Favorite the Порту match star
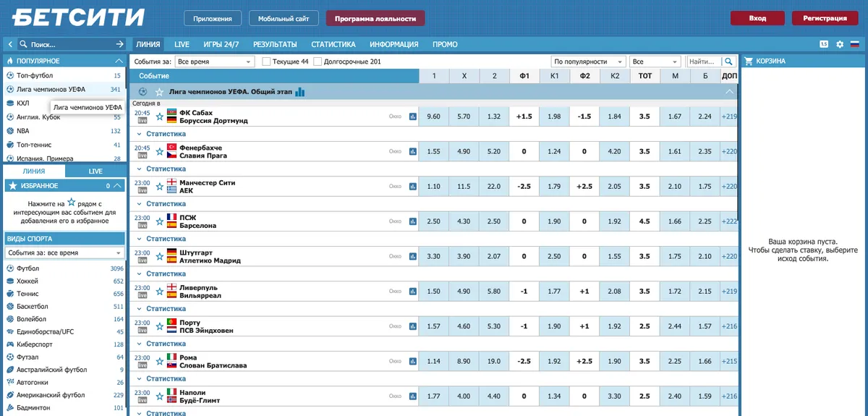Image resolution: width=868 pixels, height=416 pixels. (x=160, y=326)
